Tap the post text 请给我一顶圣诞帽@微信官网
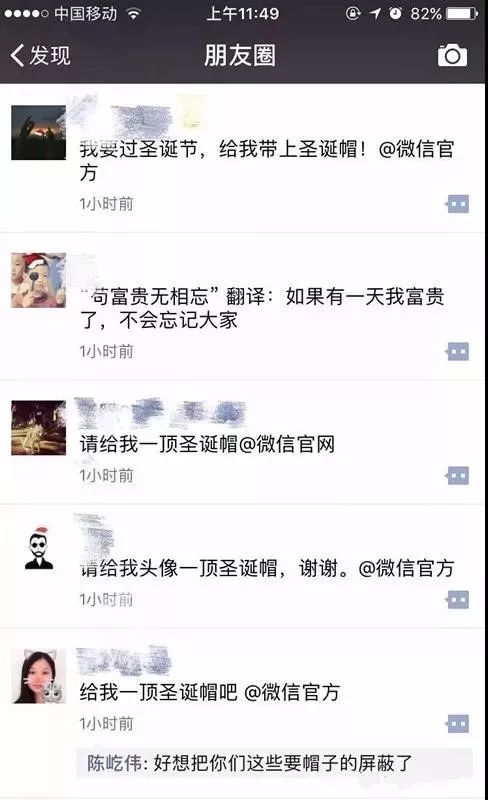Image resolution: width=488 pixels, height=800 pixels. (207, 444)
